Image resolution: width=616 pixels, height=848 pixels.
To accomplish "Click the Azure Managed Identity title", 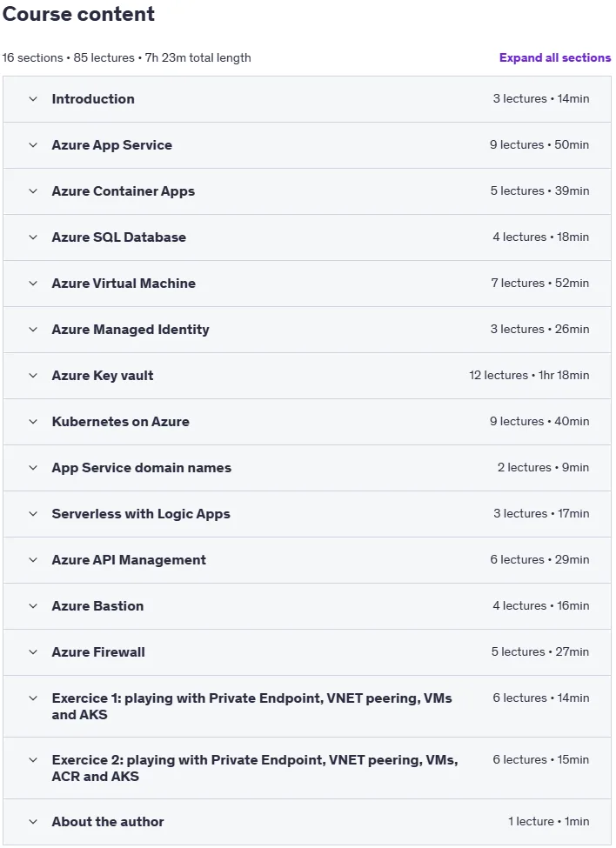I will pos(131,330).
